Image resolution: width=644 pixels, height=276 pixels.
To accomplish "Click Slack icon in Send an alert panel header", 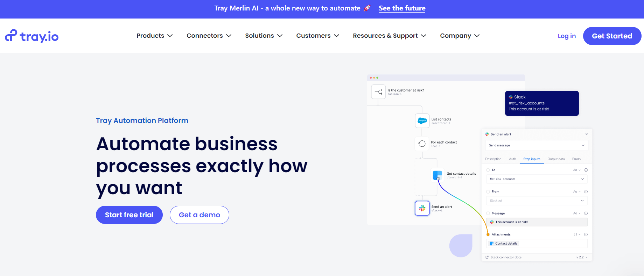I will coord(487,134).
